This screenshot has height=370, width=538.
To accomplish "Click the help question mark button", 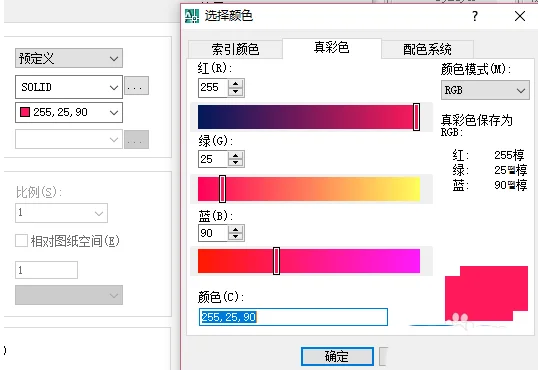I will [475, 16].
